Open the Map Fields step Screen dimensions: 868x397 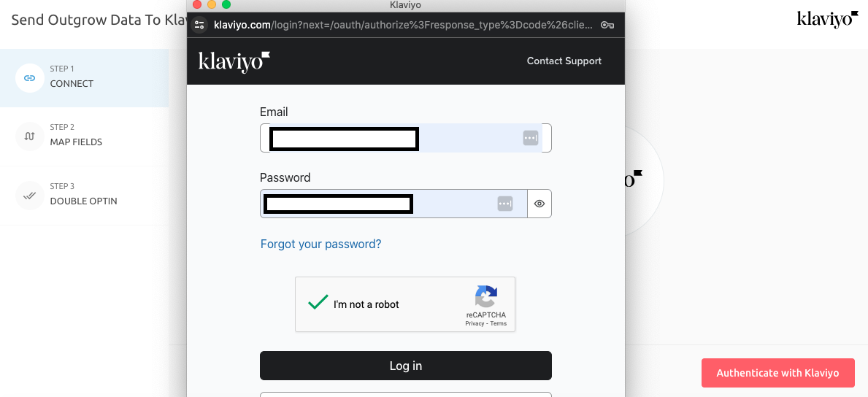[x=76, y=142]
